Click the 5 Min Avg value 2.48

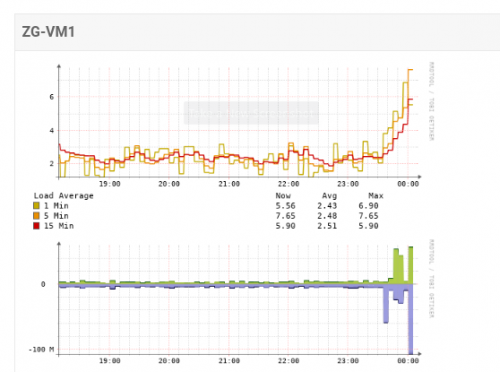[x=327, y=216]
